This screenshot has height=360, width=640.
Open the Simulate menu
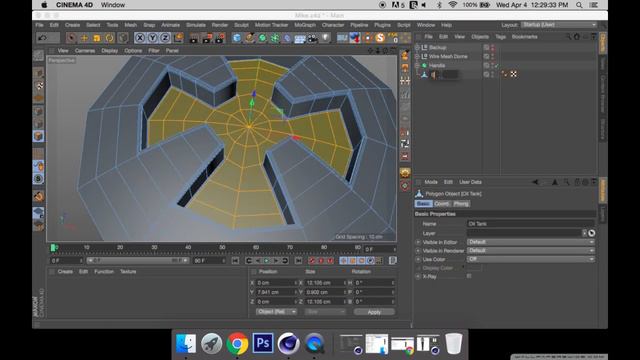(x=196, y=25)
